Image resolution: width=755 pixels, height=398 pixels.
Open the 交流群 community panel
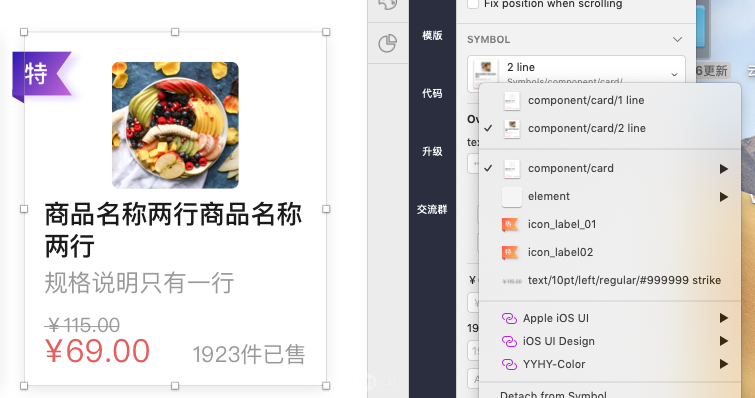(432, 209)
